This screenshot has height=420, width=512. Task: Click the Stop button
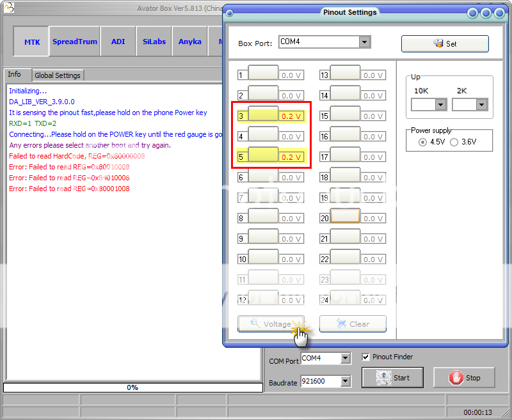tap(464, 378)
